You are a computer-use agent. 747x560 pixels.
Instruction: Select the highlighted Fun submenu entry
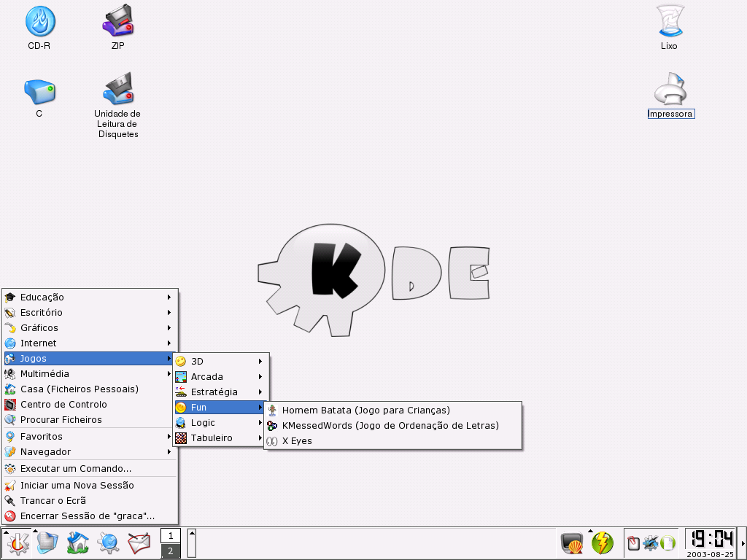pos(220,407)
